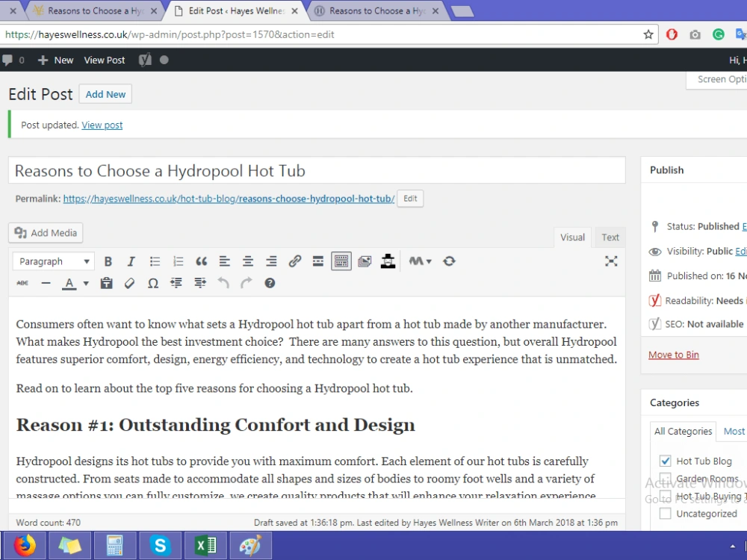Clear formatting with the eraser icon
747x560 pixels.
pyautogui.click(x=129, y=283)
